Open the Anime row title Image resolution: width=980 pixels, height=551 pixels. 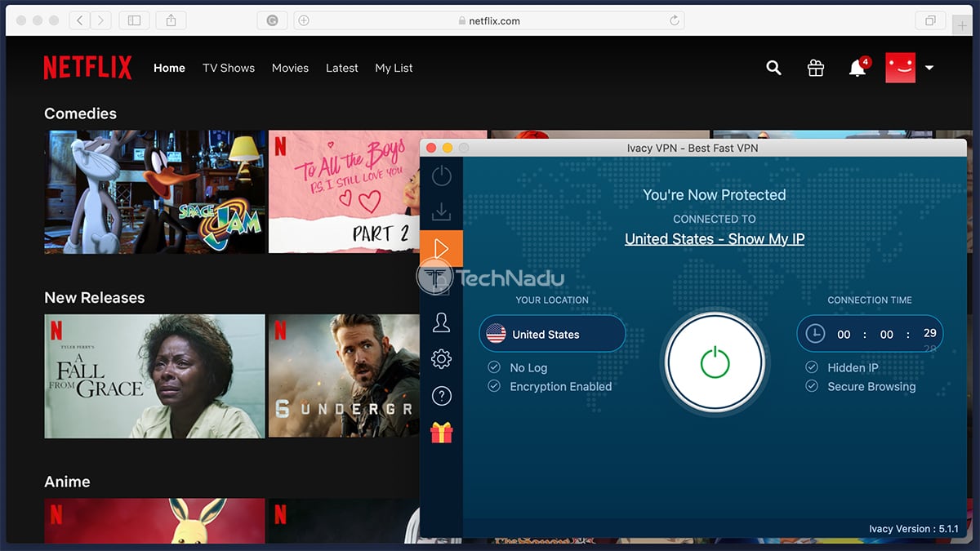67,482
